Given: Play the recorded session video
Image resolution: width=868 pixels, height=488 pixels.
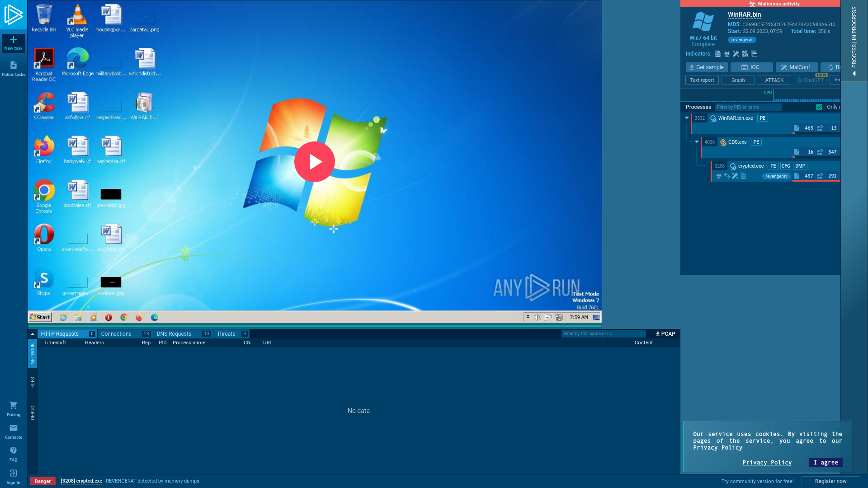Looking at the screenshot, I should point(315,162).
